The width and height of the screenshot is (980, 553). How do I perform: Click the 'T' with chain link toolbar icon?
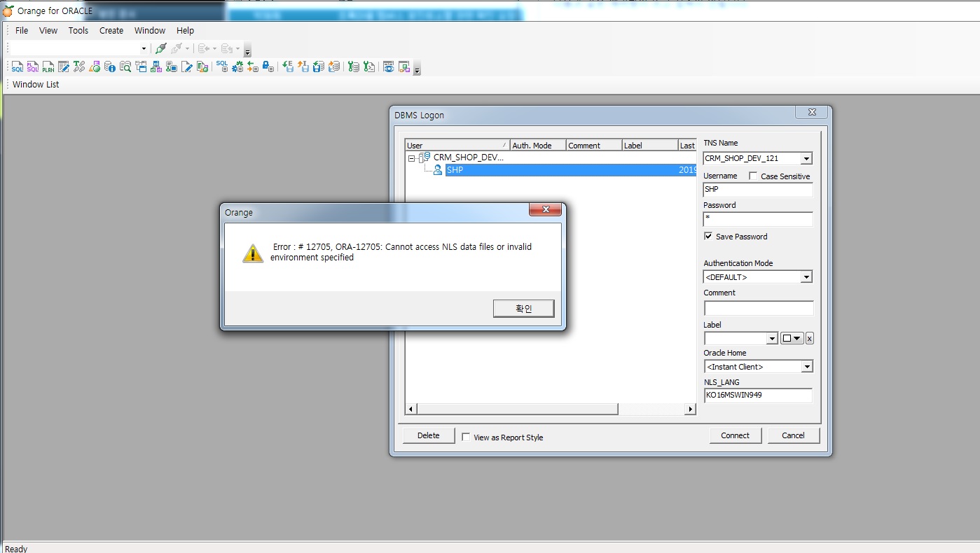click(x=78, y=67)
